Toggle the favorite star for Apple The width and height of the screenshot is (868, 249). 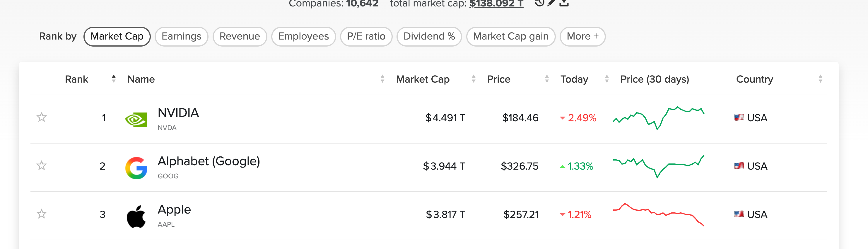[42, 214]
